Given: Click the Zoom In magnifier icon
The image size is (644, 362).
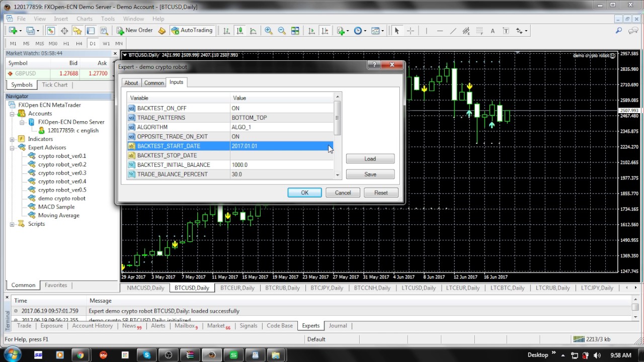Looking at the screenshot, I should pos(269,31).
